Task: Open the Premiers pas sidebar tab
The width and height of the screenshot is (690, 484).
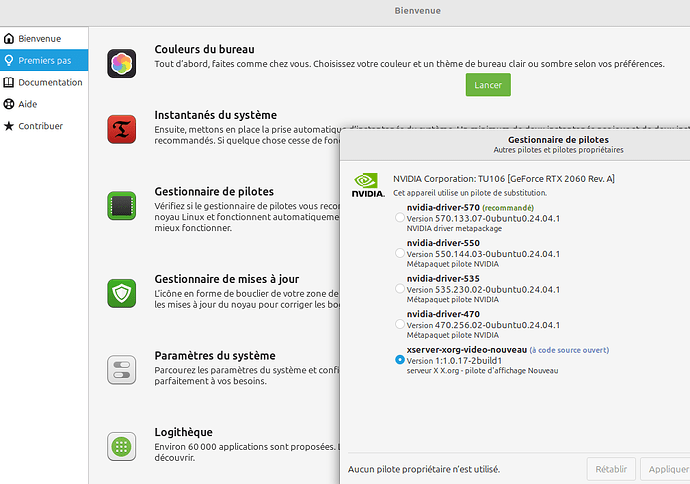Action: click(44, 60)
